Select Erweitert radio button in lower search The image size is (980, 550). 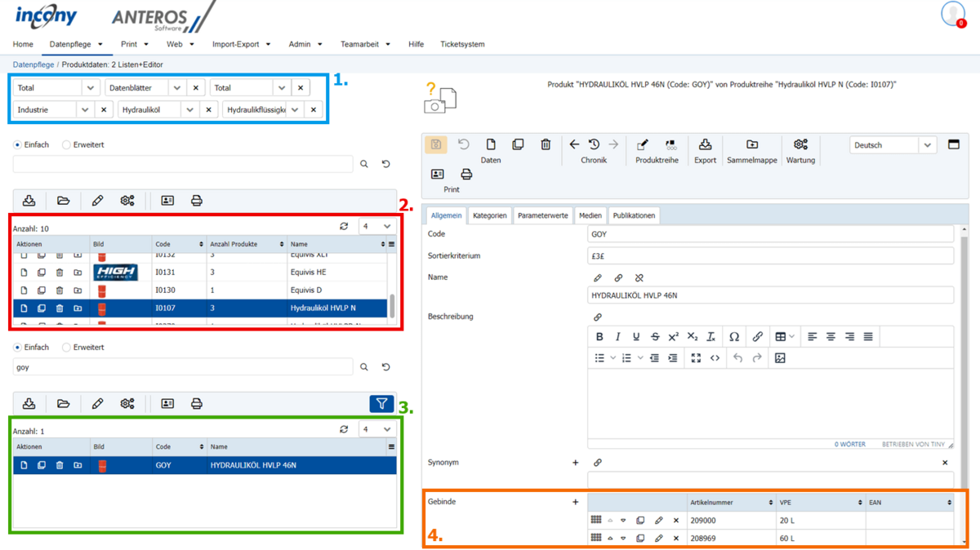[x=67, y=348]
